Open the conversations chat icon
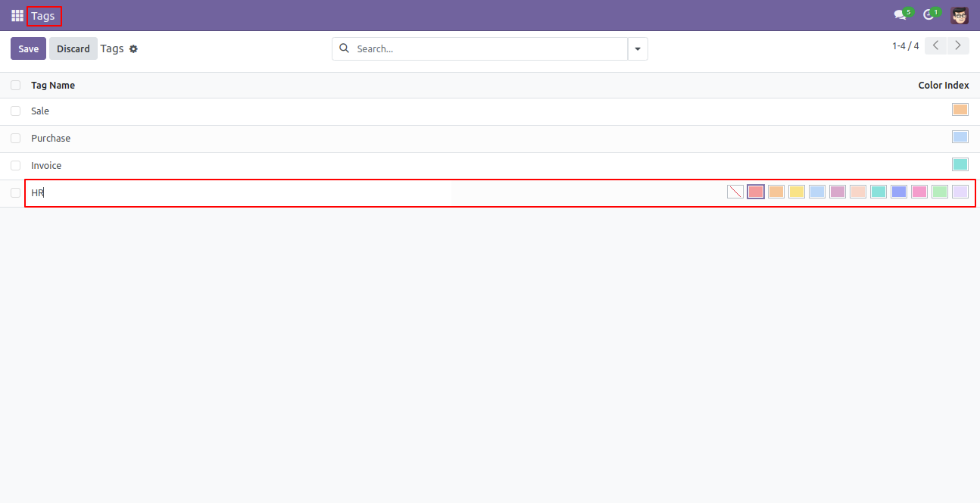This screenshot has width=980, height=503. [900, 15]
